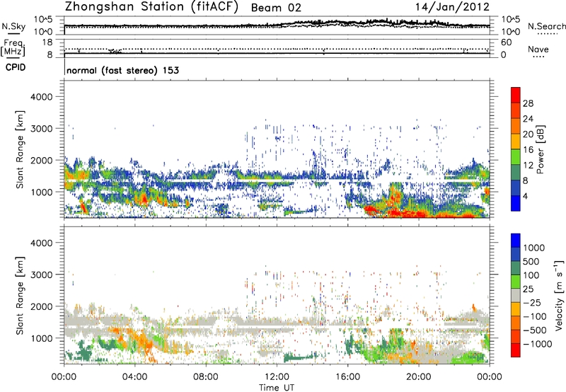Click 'Slant Range [km]' label of velocity panel
Screen dimensions: 566x392
[x=20, y=296]
